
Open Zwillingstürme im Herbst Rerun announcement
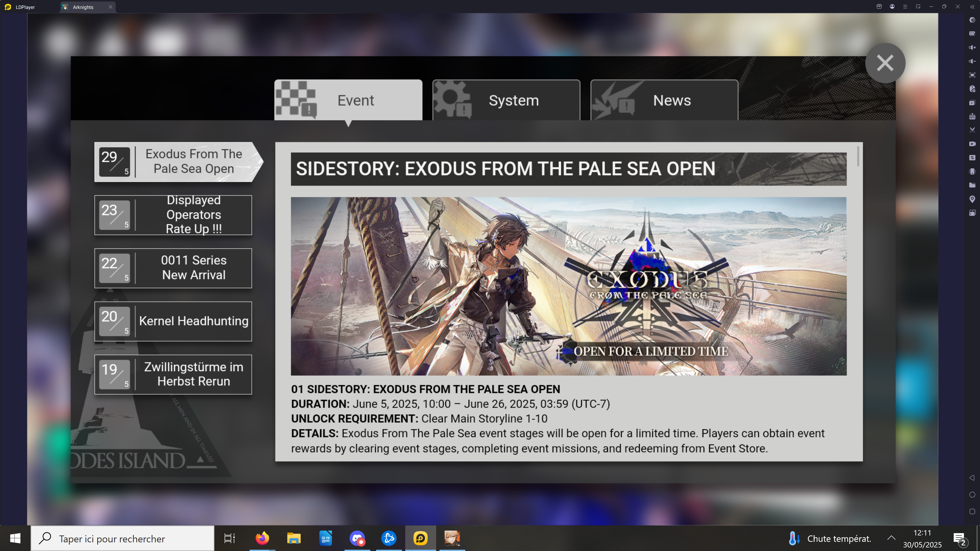[173, 374]
